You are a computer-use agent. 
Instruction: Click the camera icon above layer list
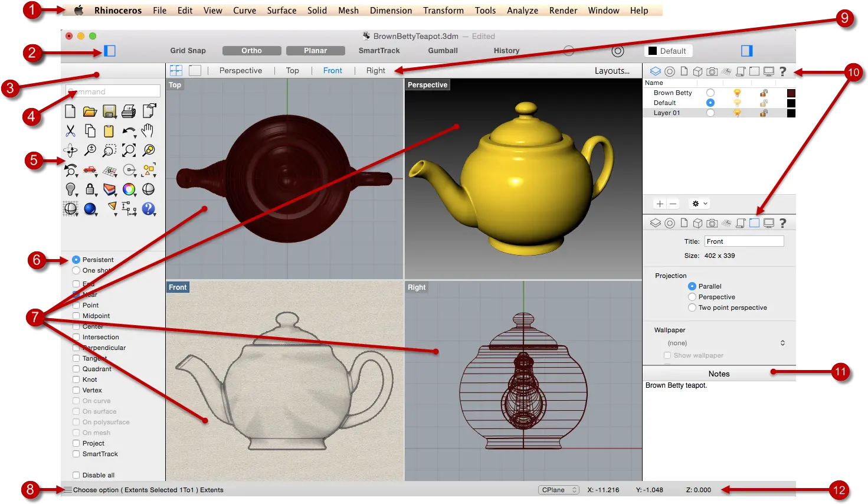(x=712, y=71)
